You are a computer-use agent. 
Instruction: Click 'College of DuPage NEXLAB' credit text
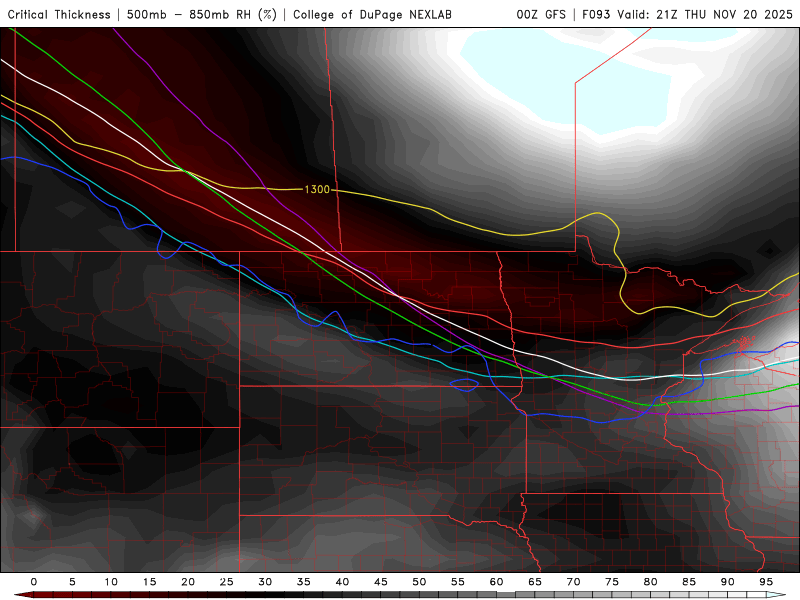372,14
